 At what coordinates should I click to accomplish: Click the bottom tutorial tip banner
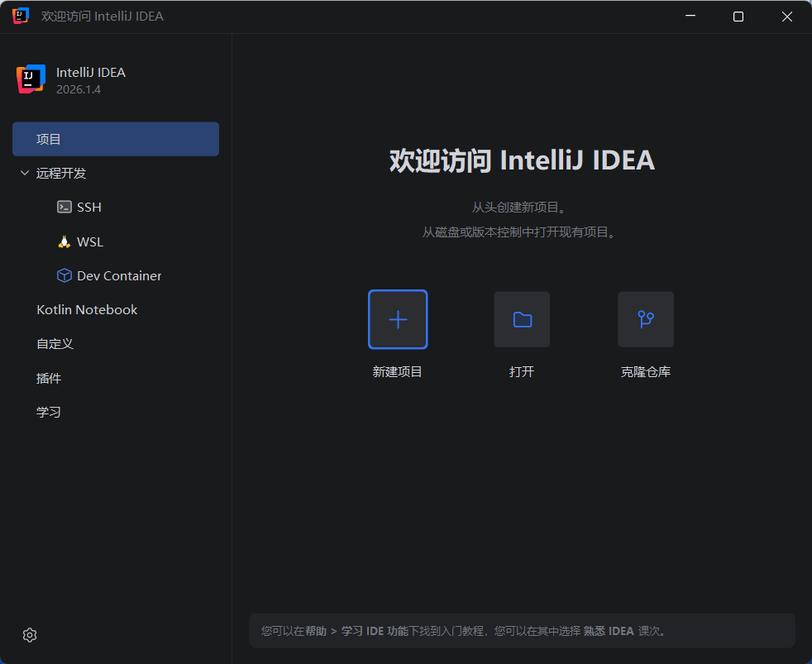(522, 631)
